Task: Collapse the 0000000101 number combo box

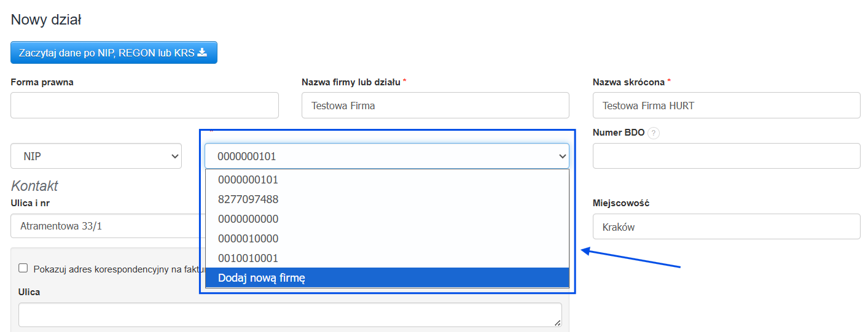Action: [x=561, y=156]
